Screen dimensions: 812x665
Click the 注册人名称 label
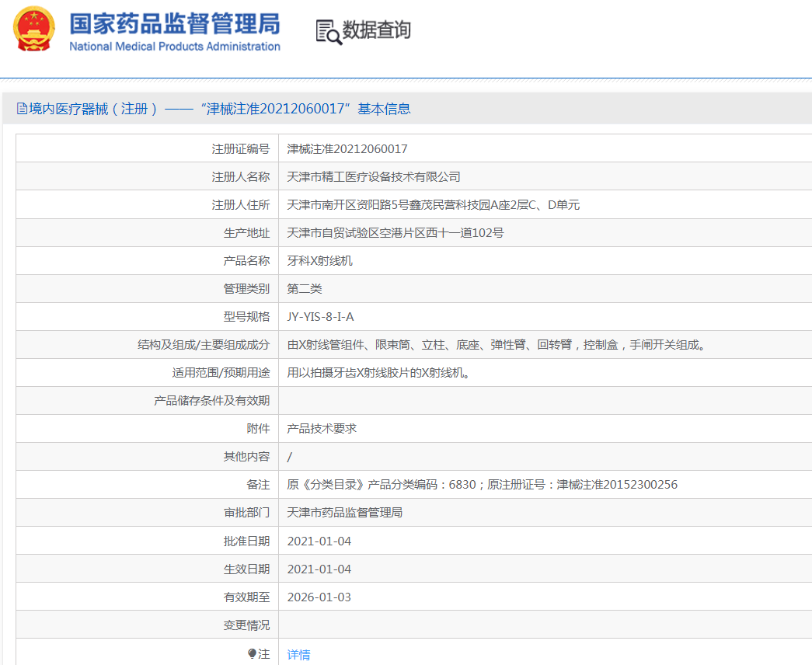coord(241,177)
